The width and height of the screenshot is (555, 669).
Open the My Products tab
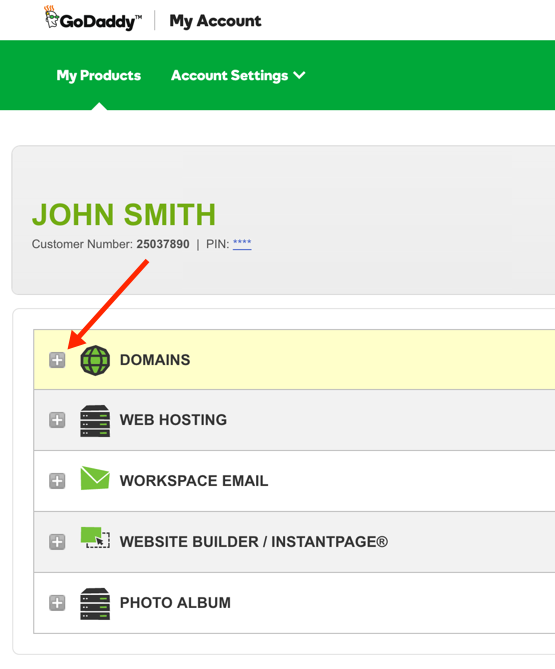pyautogui.click(x=99, y=76)
